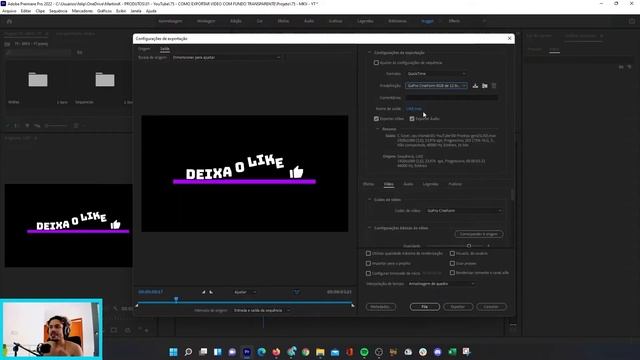Viewport: 640px width, 360px height.
Task: Save the current export preset icon
Action: pyautogui.click(x=475, y=86)
